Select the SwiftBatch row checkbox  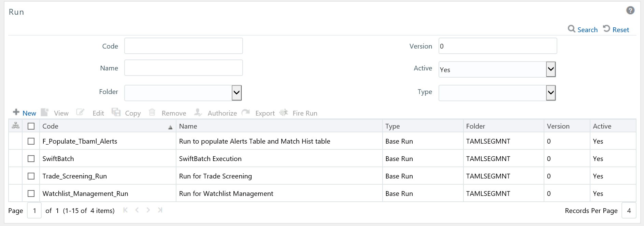(31, 159)
